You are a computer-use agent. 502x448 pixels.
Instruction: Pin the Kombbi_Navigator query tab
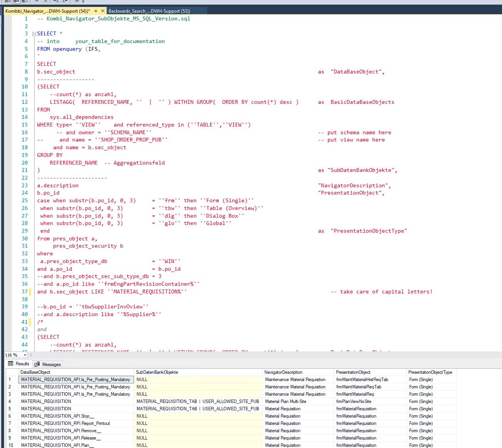point(95,11)
